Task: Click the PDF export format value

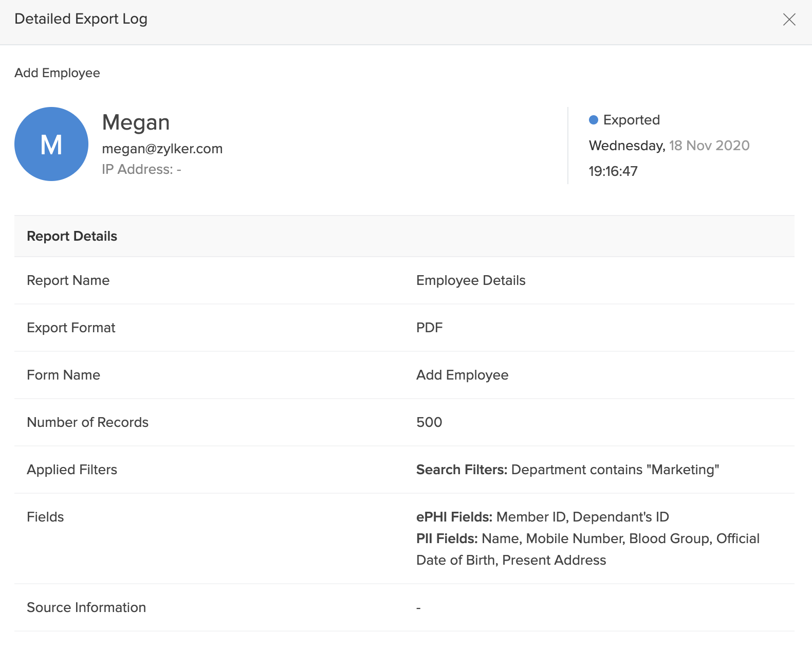Action: (x=429, y=328)
